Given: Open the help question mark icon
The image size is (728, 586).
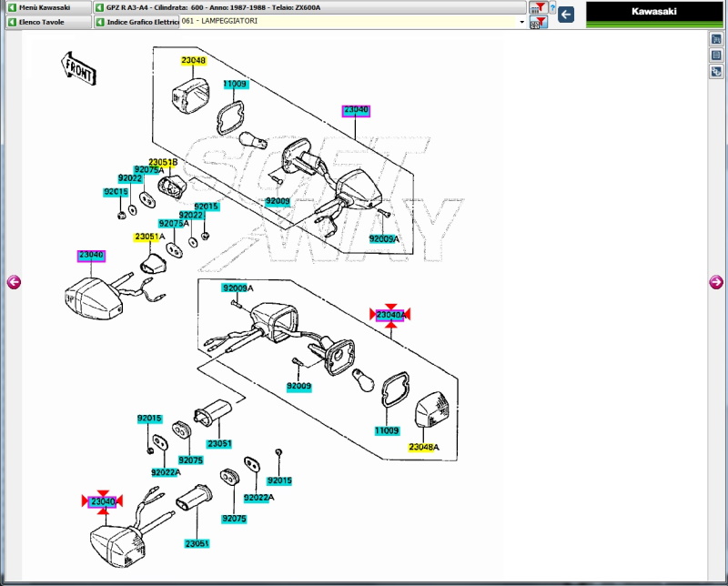Looking at the screenshot, I should click(551, 7).
